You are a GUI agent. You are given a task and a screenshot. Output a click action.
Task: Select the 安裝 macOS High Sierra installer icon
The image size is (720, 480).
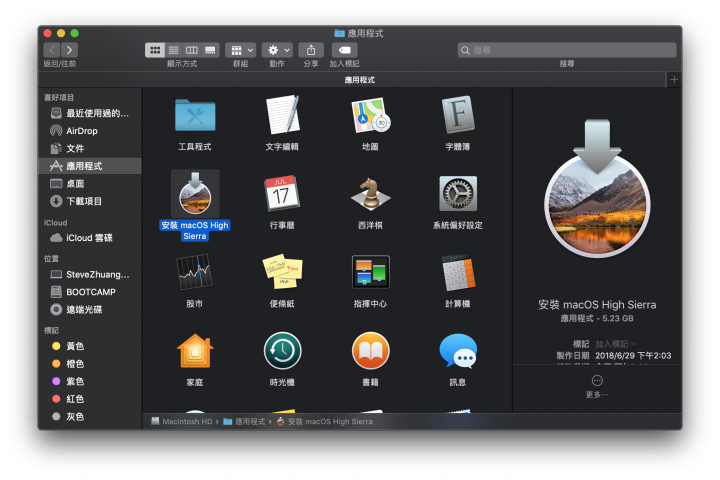pyautogui.click(x=195, y=193)
